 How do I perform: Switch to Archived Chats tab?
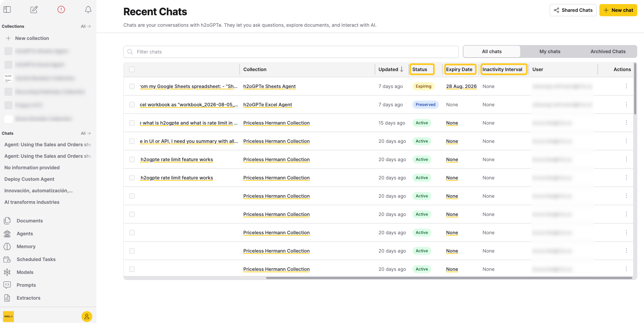click(x=608, y=51)
